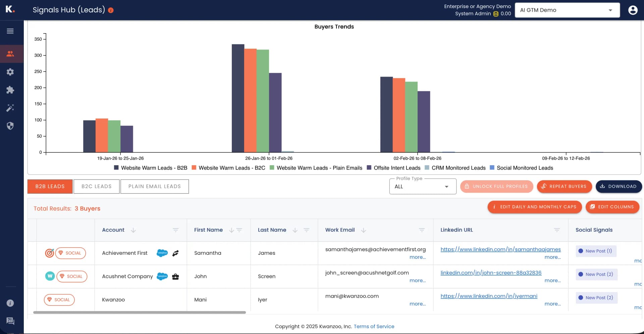This screenshot has height=334, width=644.
Task: Click New Post (2) chip in Kwanzoo row
Action: 597,298
